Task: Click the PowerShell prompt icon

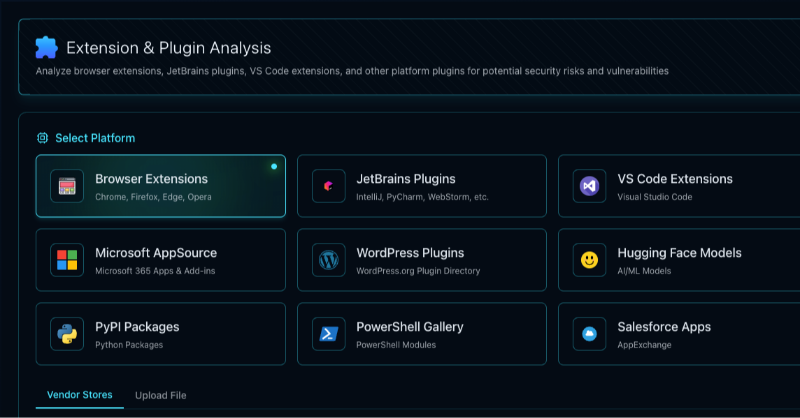Action: 329,334
